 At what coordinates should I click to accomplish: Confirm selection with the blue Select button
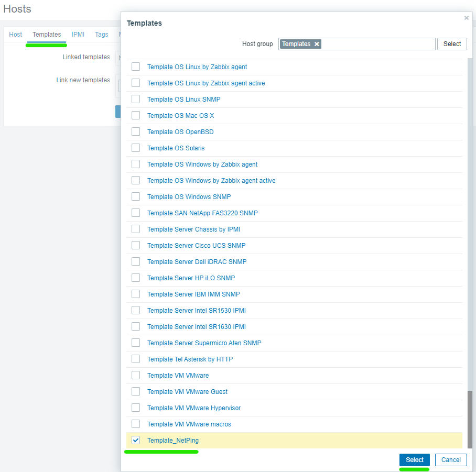tap(414, 460)
